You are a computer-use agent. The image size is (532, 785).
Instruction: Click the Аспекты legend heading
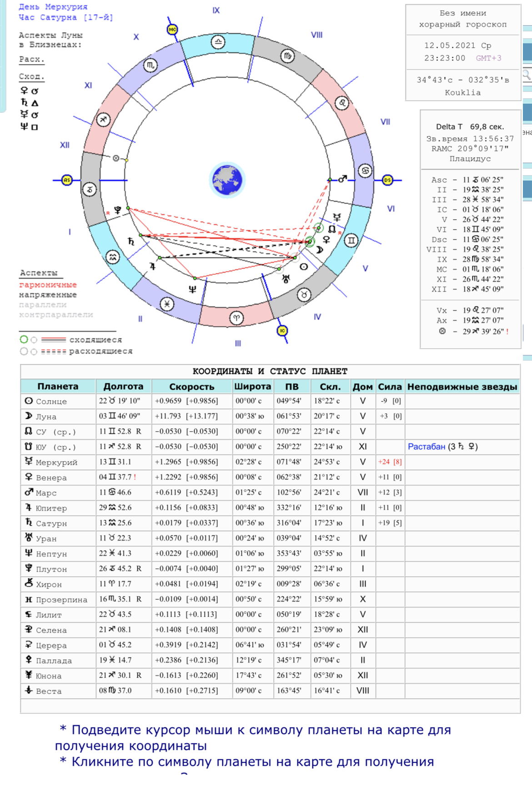[x=39, y=273]
